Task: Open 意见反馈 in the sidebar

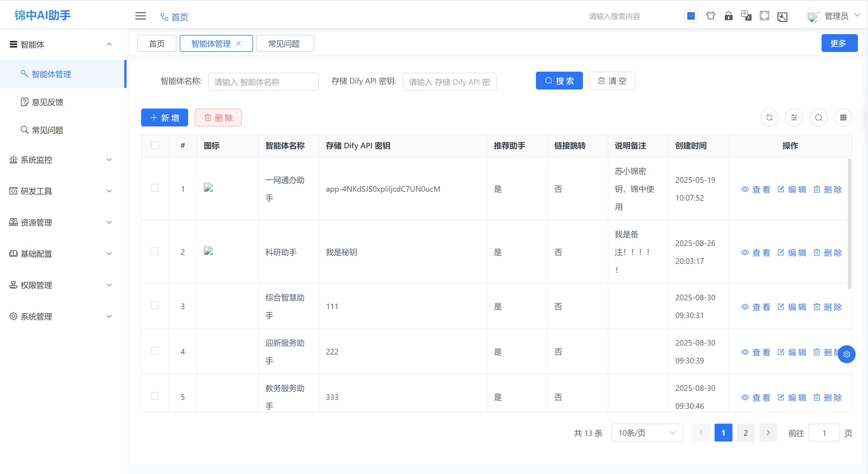Action: tap(48, 102)
